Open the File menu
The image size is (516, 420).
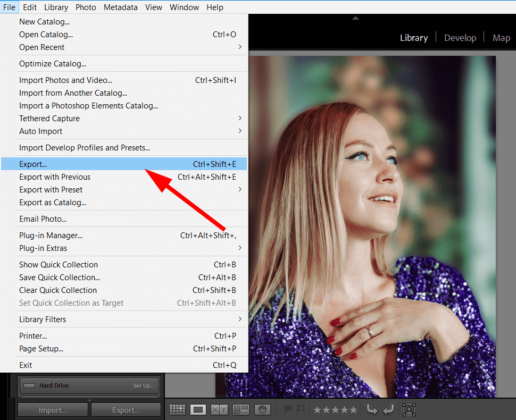click(x=9, y=7)
